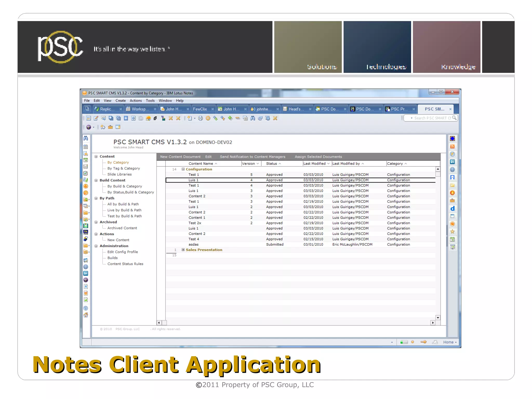This screenshot has height=399, width=532.
Task: Collapse the Configuration category row
Action: (x=183, y=169)
